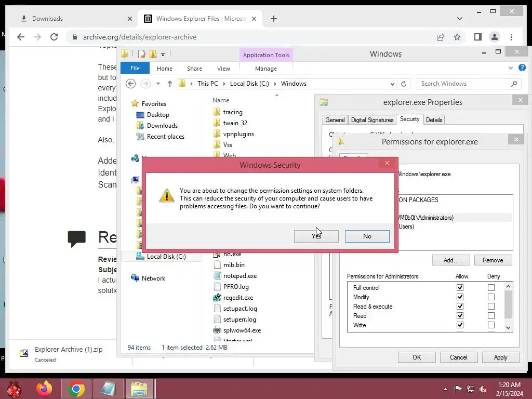Click Add... in Permissions dialog
Viewport: 532px width, 399px height.
pos(451,260)
